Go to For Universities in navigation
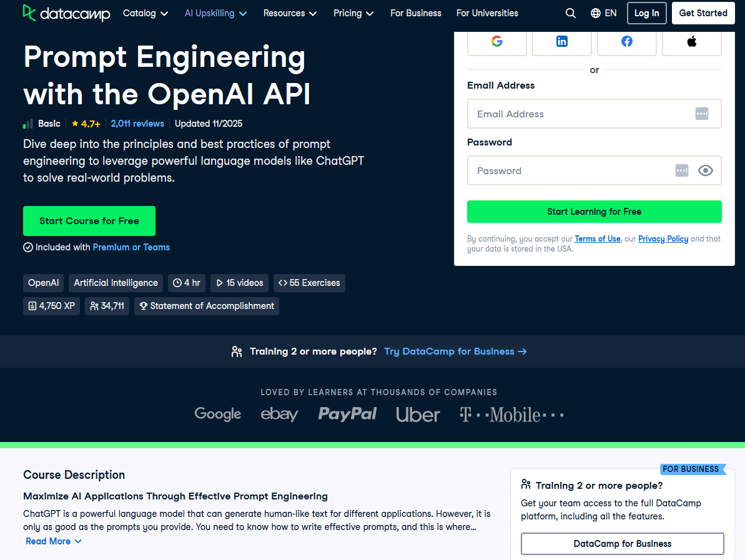The height and width of the screenshot is (560, 745). [487, 13]
